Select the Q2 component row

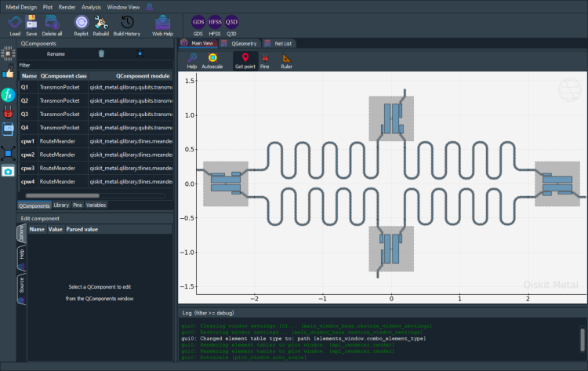pyautogui.click(x=96, y=100)
